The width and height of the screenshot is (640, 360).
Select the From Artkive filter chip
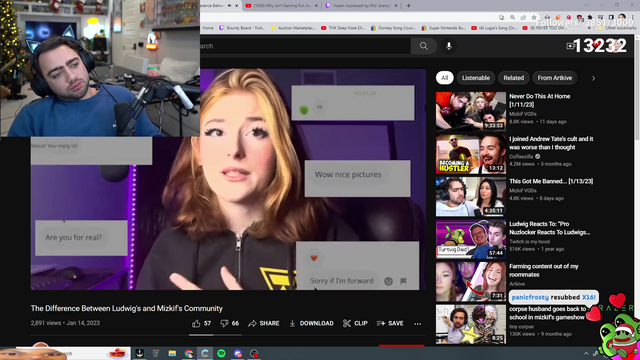[x=554, y=78]
